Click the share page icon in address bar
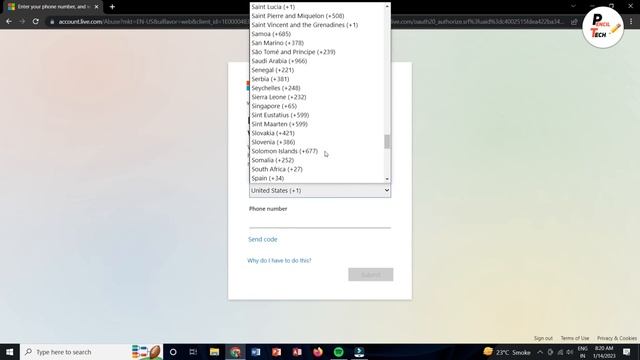The width and height of the screenshot is (640, 360). coord(574,22)
